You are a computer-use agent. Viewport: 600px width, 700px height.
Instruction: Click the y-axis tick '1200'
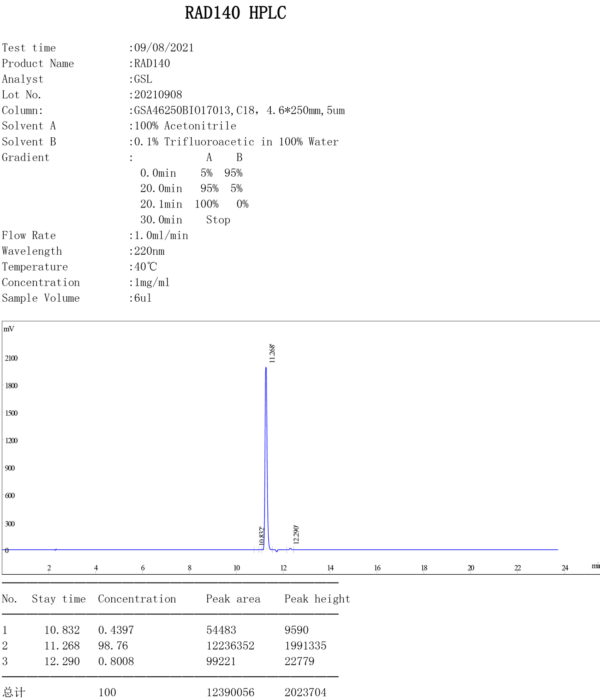(x=11, y=441)
